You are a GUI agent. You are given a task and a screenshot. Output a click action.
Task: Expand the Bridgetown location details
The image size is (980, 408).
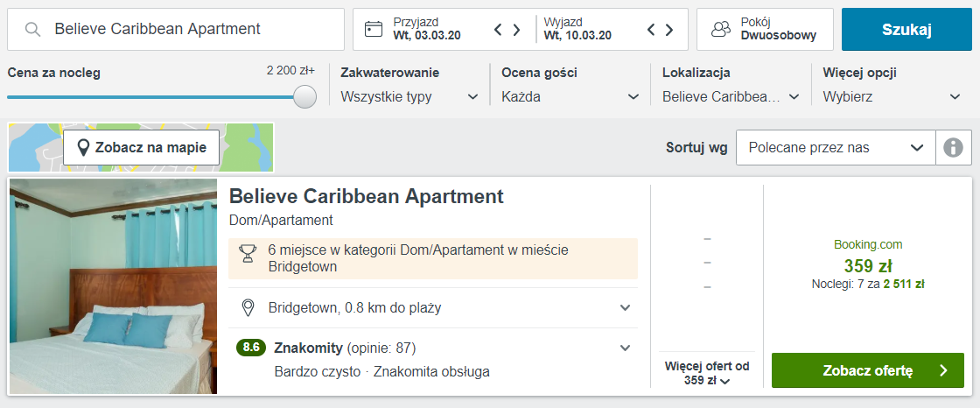point(625,308)
